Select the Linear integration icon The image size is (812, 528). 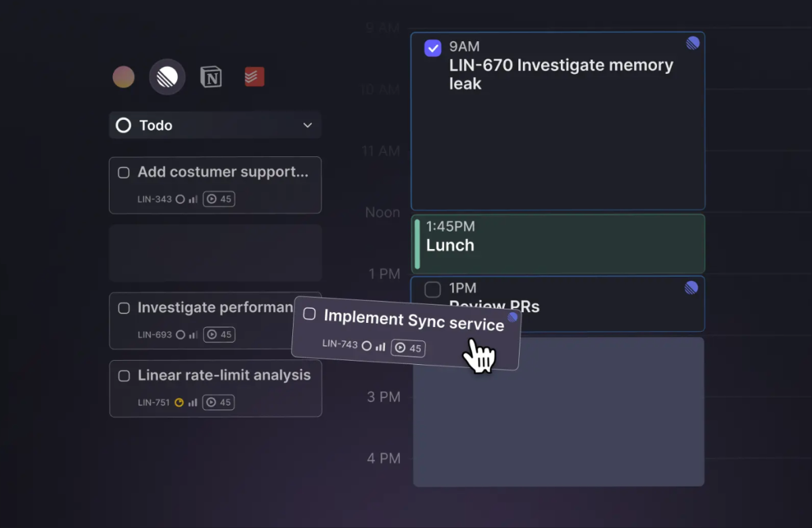(167, 77)
